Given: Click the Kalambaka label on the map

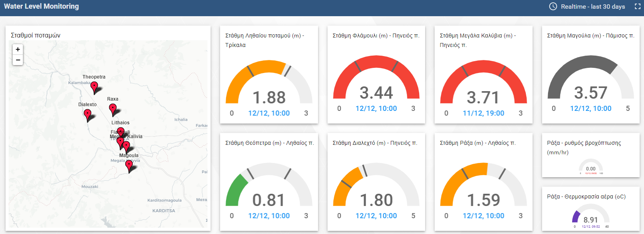Looking at the screenshot, I should pos(79,83).
